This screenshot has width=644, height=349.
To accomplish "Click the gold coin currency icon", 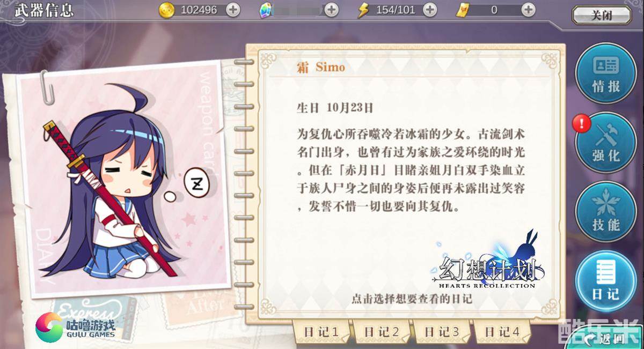I will coord(167,10).
